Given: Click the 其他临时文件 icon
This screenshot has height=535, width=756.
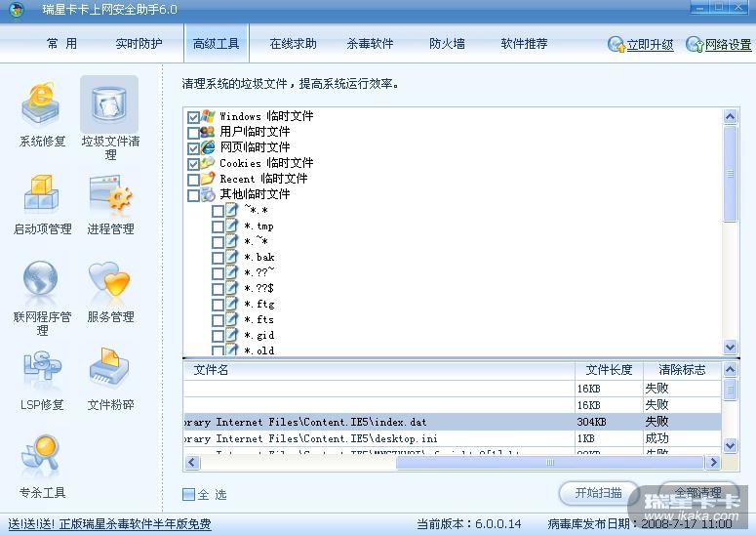Looking at the screenshot, I should [x=208, y=194].
